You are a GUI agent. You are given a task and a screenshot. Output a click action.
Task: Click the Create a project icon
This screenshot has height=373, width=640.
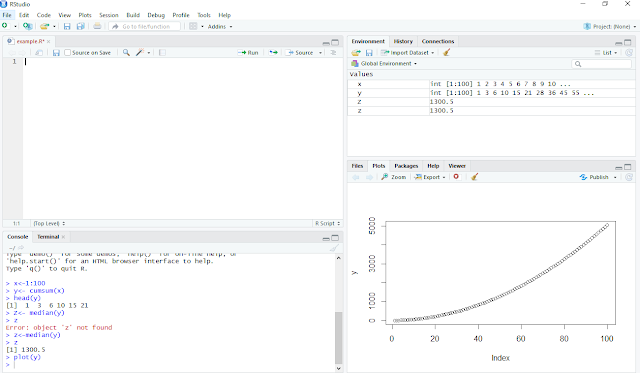click(x=27, y=26)
